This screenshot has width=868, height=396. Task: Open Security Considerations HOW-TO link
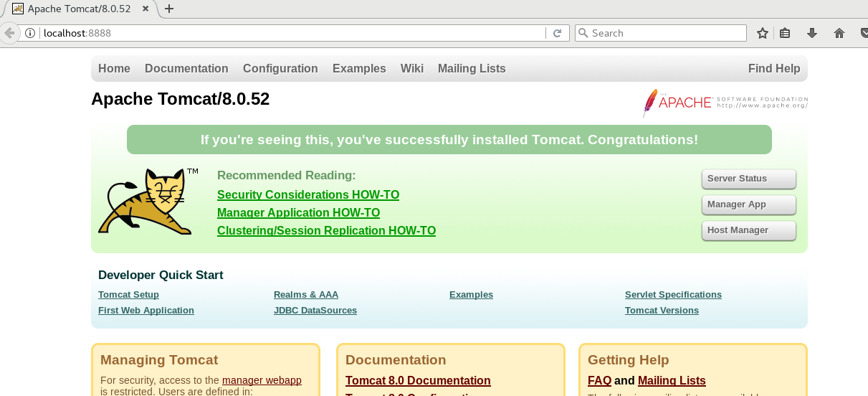[x=308, y=195]
